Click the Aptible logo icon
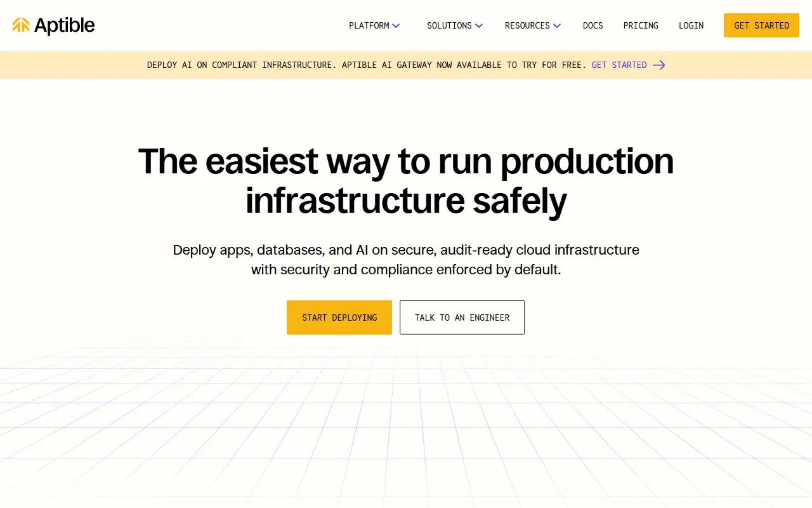The image size is (812, 508). [x=21, y=25]
